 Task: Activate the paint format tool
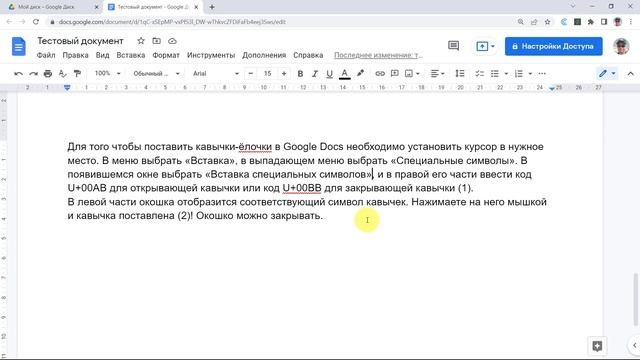pos(77,73)
